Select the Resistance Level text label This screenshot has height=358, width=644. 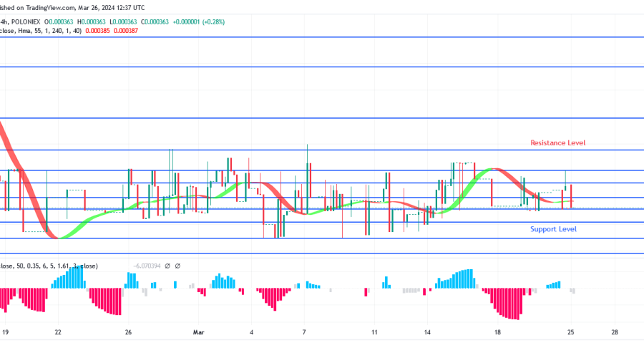[557, 143]
